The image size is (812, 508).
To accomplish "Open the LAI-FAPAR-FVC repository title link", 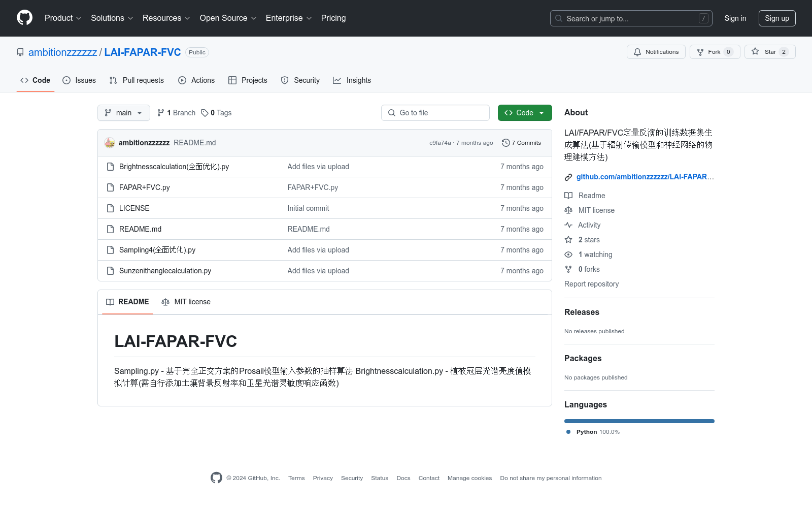I will (x=143, y=52).
